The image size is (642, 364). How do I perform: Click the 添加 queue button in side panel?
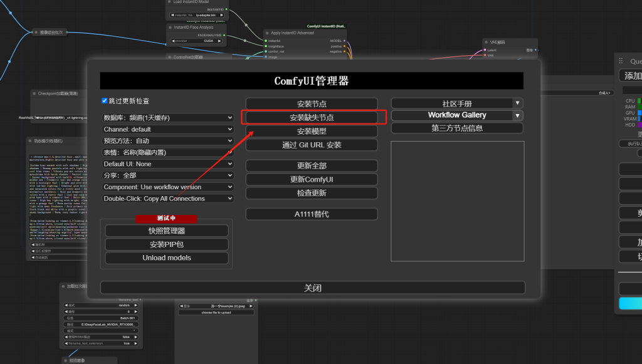pos(631,76)
